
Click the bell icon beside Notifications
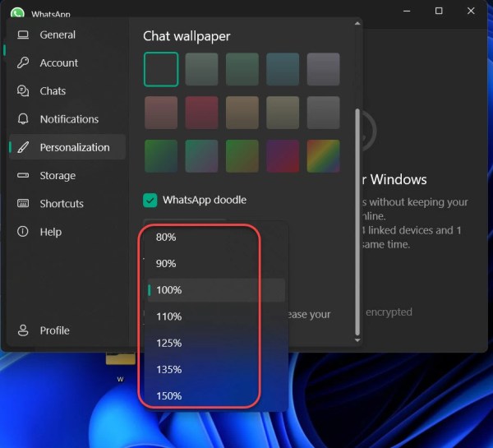tap(23, 119)
